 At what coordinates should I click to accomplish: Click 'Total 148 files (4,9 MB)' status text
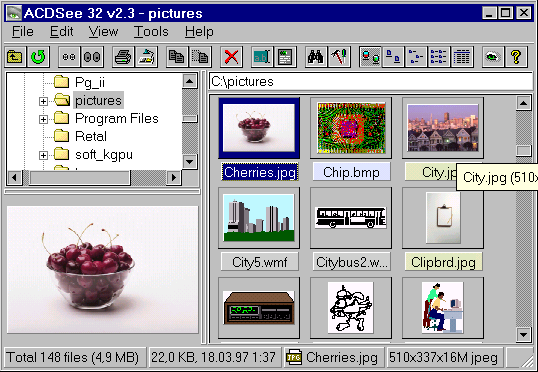pos(72,358)
